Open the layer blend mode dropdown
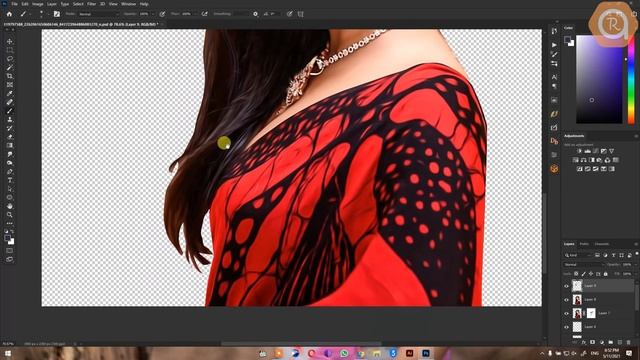 (x=584, y=264)
